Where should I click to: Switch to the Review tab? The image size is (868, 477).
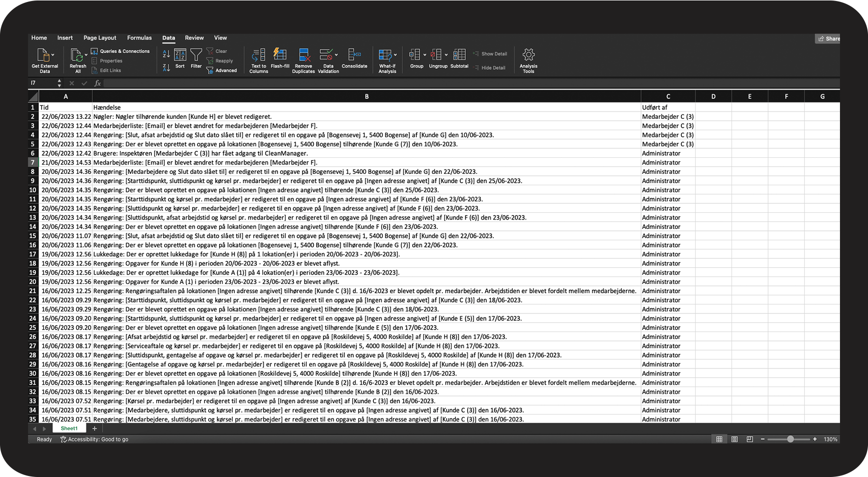click(x=194, y=38)
